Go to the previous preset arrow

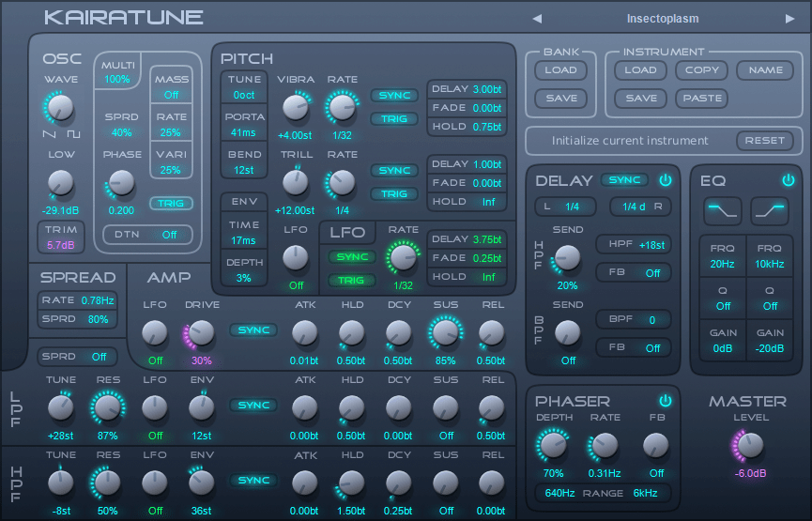coord(537,19)
